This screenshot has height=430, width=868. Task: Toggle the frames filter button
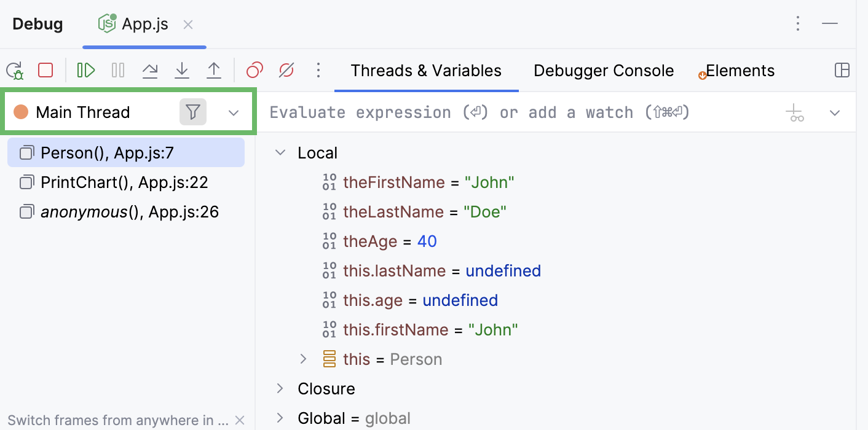[193, 112]
